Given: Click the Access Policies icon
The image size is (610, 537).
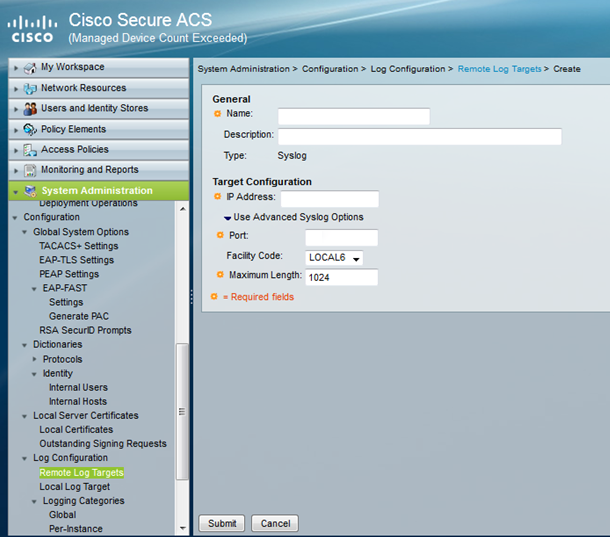Looking at the screenshot, I should tap(30, 150).
